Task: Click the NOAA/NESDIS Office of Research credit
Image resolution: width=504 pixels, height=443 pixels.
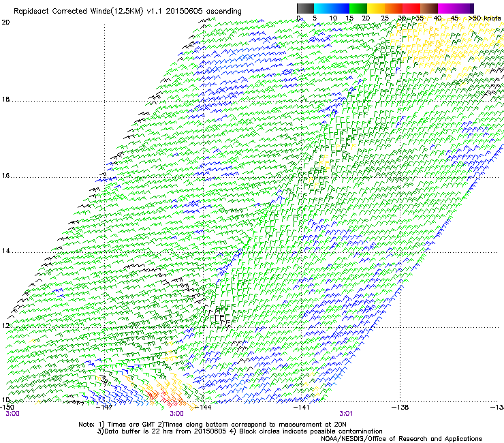Action: click(x=401, y=439)
